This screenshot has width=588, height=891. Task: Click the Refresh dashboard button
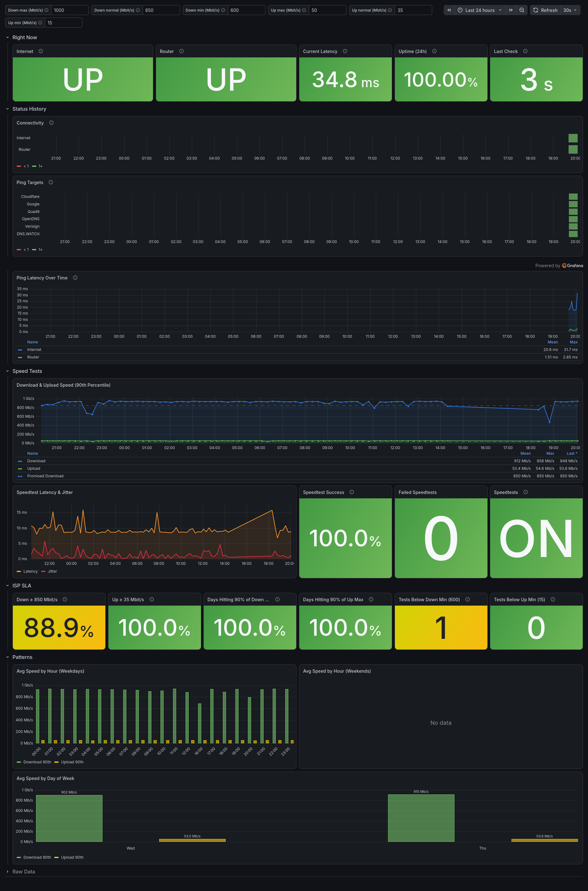545,10
